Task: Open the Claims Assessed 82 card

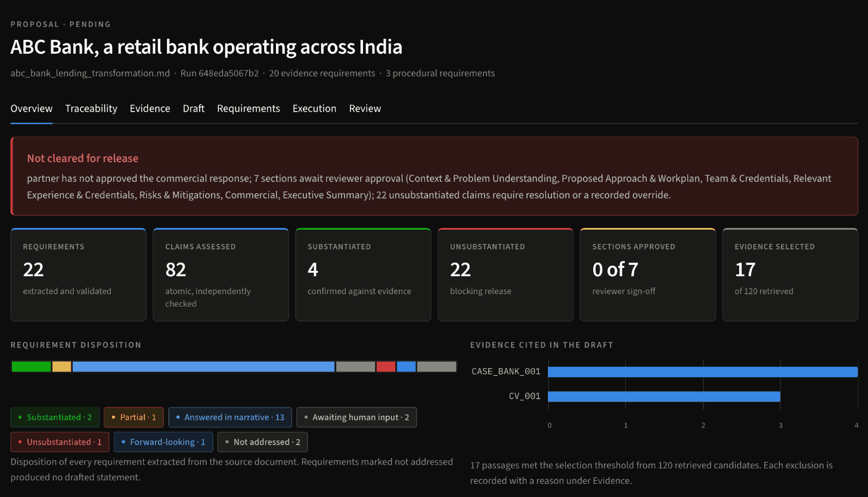Action: coord(221,274)
